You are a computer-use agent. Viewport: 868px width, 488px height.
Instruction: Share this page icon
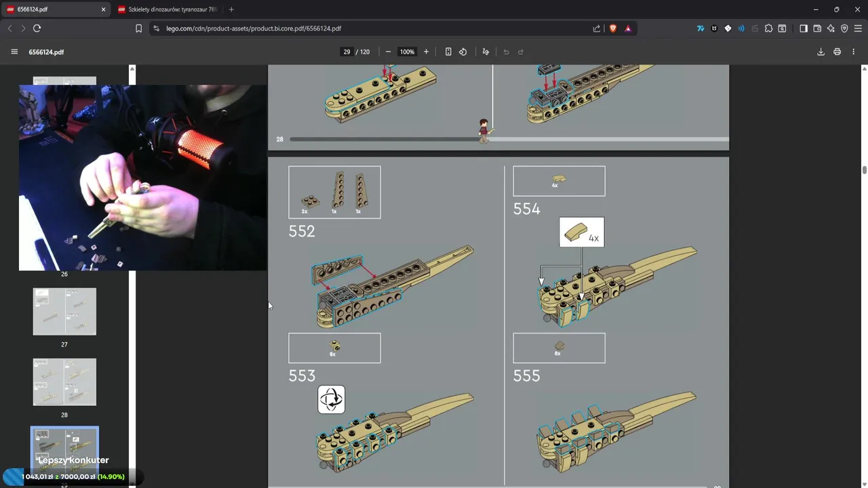(x=597, y=28)
